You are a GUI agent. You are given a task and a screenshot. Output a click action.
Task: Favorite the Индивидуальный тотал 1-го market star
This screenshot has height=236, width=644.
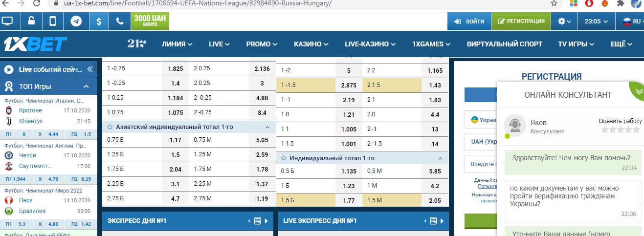click(x=284, y=158)
